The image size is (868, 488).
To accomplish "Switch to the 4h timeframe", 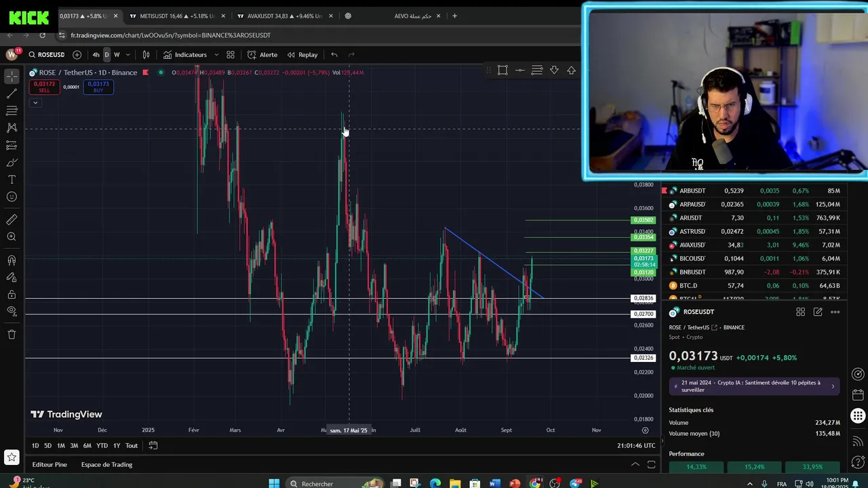I will click(x=96, y=55).
